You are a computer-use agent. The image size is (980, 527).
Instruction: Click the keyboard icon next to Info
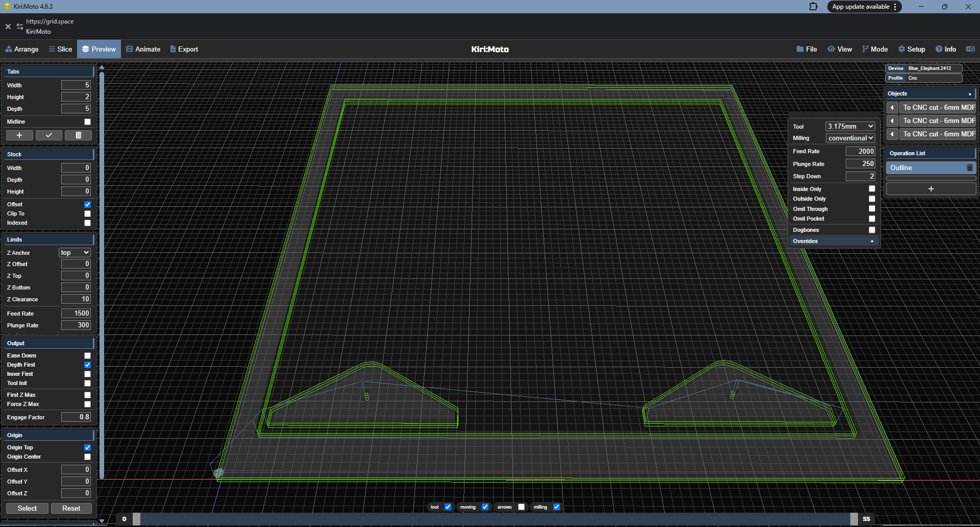pos(970,49)
